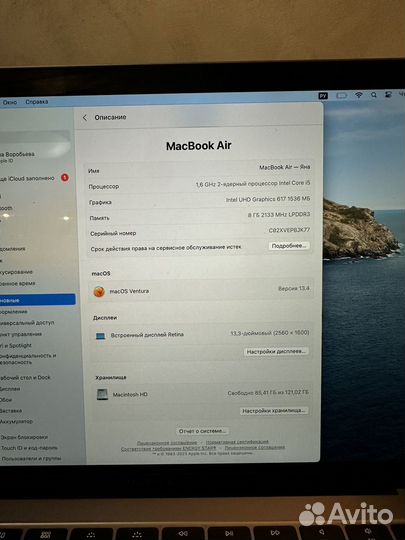Select Touch ID и код-пароль in sidebar

(29, 448)
